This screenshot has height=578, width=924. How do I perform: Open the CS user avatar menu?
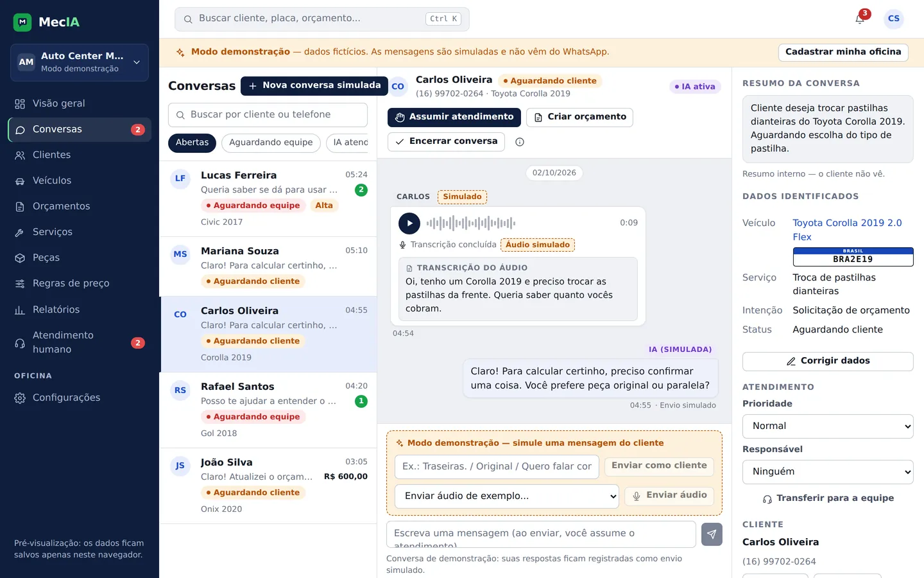(x=893, y=19)
